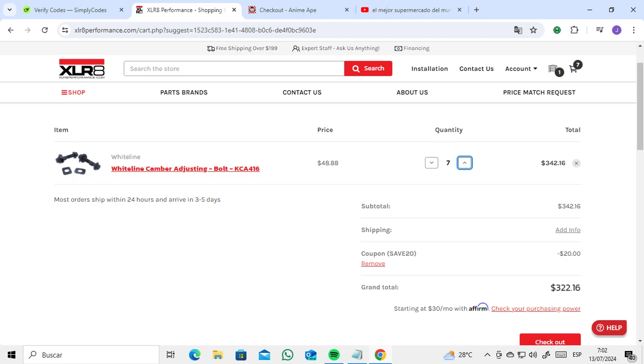The height and width of the screenshot is (364, 644).
Task: Click Expert Staff - Ask Us Anything
Action: [x=336, y=48]
